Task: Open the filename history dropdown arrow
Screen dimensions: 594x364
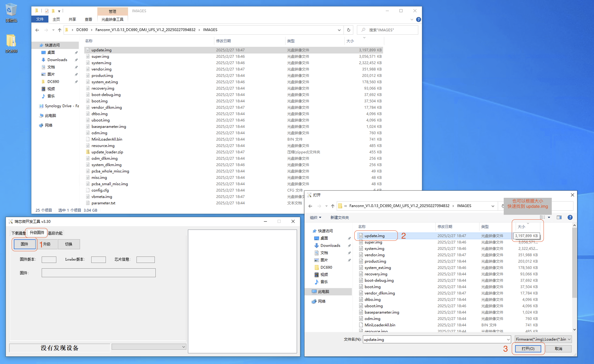Action: click(x=508, y=339)
